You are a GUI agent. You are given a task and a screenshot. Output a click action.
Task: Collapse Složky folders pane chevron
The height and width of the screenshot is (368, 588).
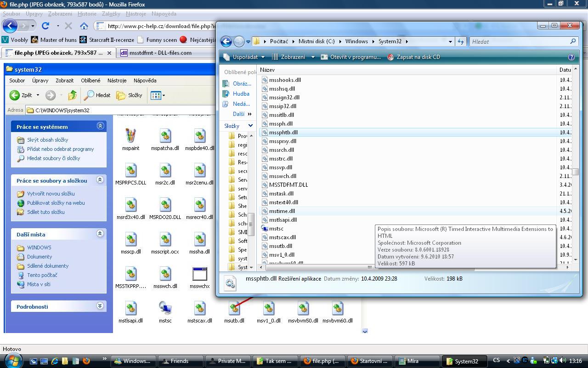click(250, 126)
